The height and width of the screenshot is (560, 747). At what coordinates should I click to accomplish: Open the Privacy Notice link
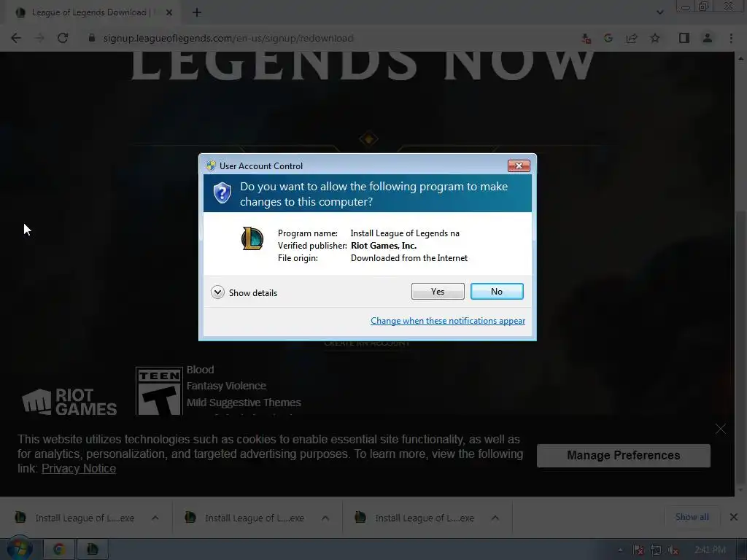(x=79, y=469)
